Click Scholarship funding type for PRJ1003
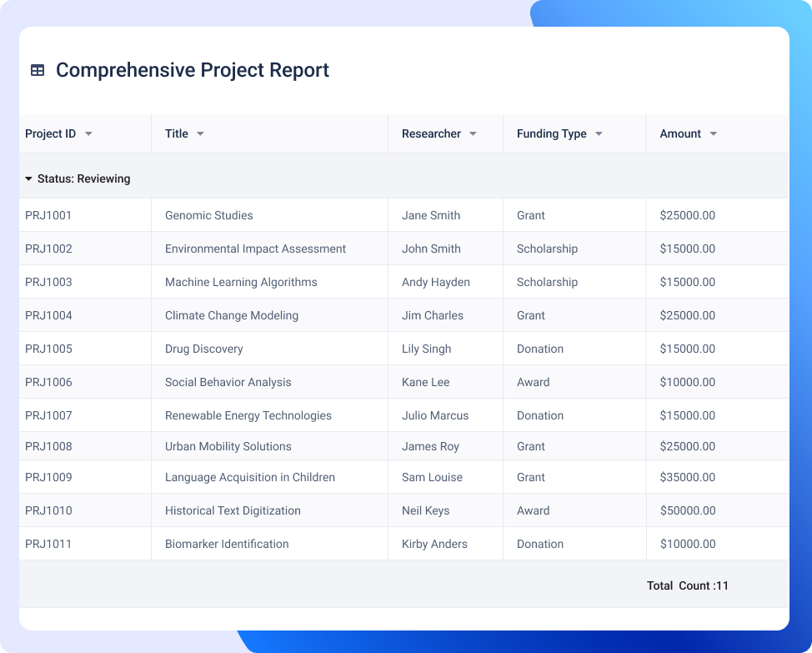The width and height of the screenshot is (812, 653). tap(547, 282)
